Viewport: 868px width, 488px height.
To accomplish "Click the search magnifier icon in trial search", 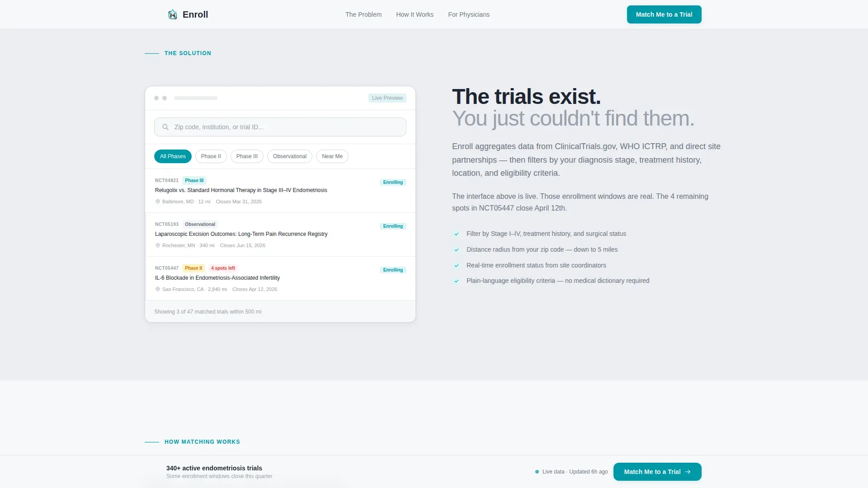I will (x=165, y=127).
